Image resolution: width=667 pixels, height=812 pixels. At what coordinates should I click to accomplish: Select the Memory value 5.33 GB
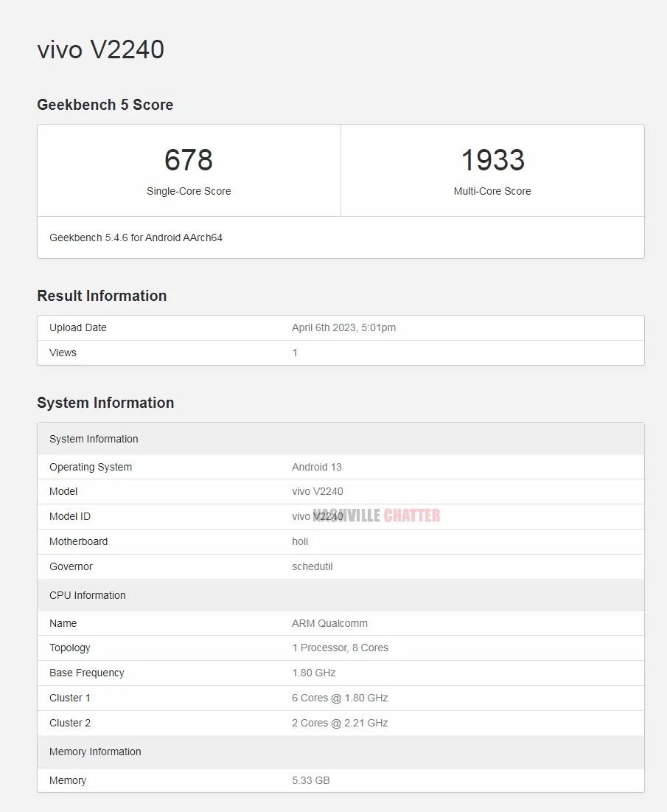(x=310, y=780)
